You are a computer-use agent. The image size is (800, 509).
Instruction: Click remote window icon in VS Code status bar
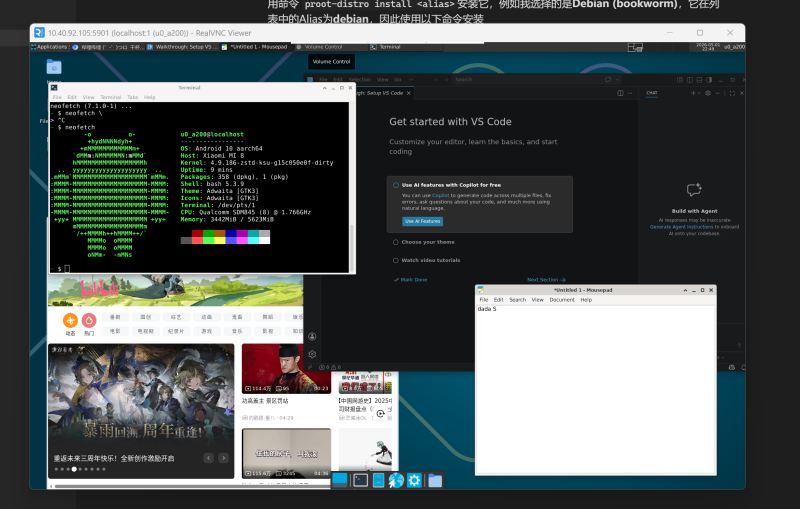click(310, 367)
